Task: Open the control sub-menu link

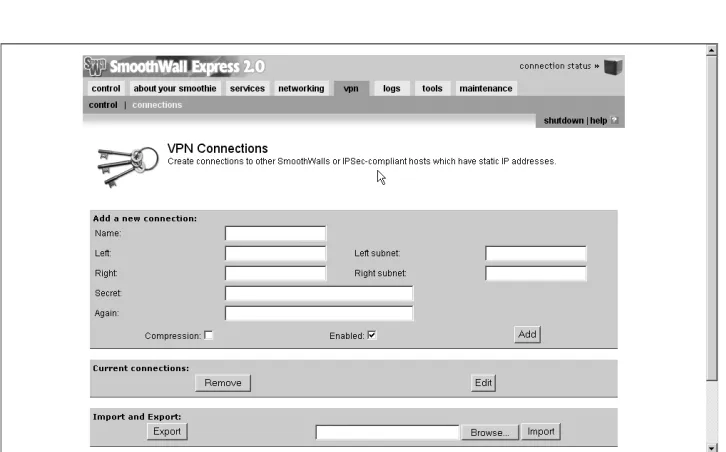Action: [x=103, y=105]
